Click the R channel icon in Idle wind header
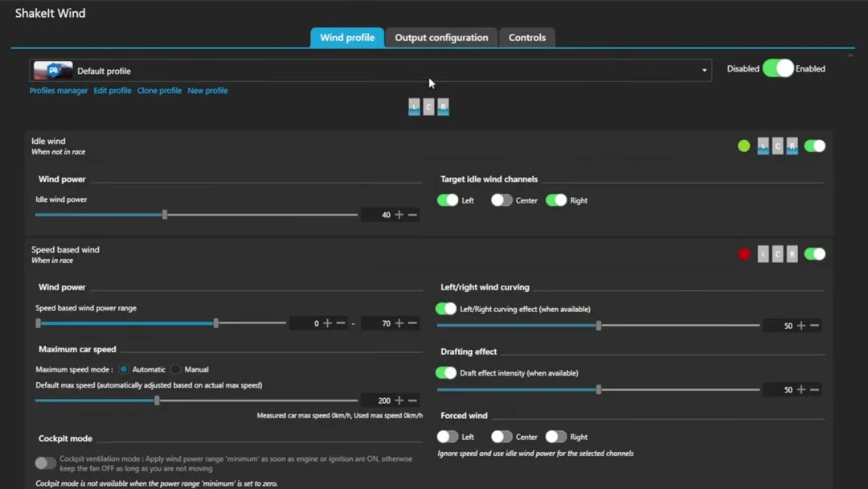Screen dimensions: 868x489 point(792,146)
